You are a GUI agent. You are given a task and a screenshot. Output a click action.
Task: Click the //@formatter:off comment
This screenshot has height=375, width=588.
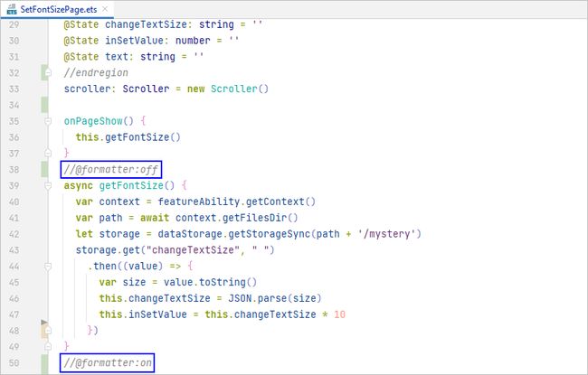pyautogui.click(x=111, y=170)
